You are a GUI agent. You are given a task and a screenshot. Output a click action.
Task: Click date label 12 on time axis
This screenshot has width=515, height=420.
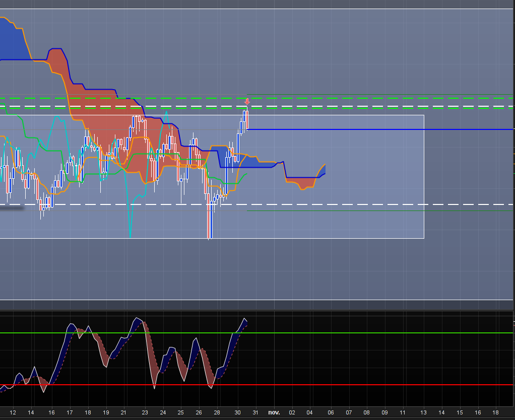[x=13, y=412]
